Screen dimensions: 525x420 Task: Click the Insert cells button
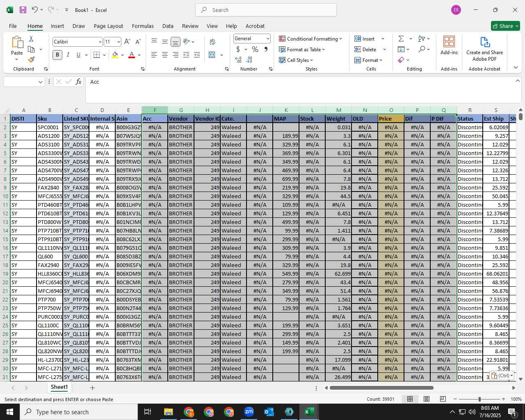click(x=364, y=39)
